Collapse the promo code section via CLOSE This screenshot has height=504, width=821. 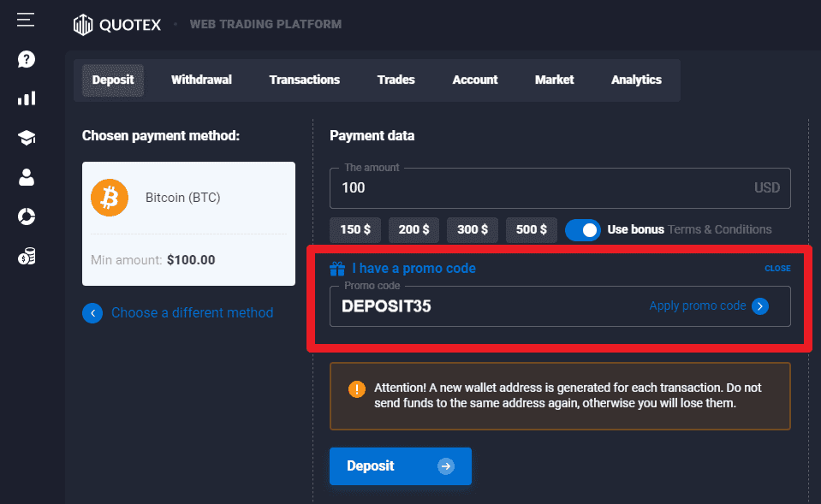tap(776, 268)
